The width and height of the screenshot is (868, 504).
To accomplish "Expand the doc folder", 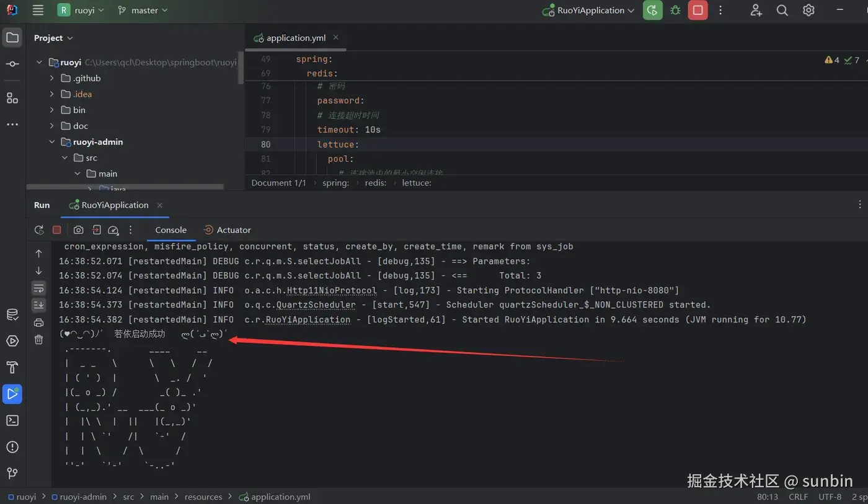I will [52, 126].
